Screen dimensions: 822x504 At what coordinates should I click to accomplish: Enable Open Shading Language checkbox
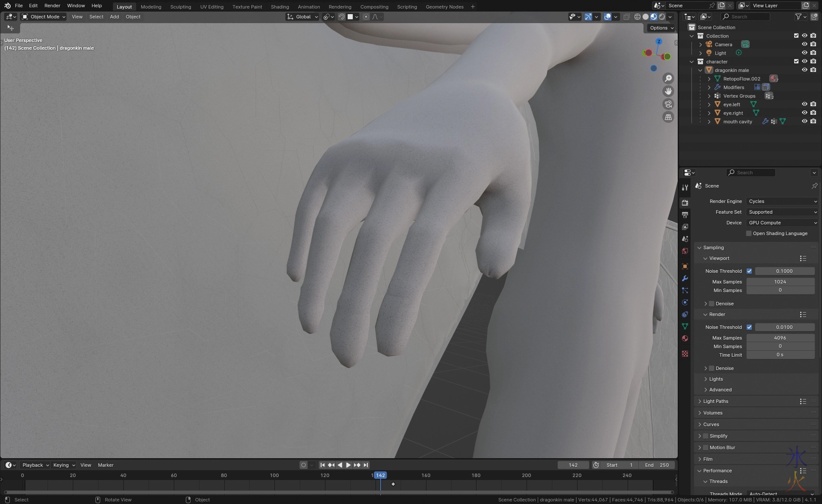pos(749,233)
